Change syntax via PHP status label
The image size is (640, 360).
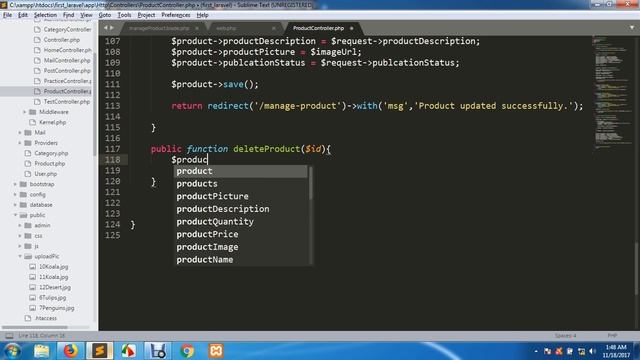tap(612, 336)
